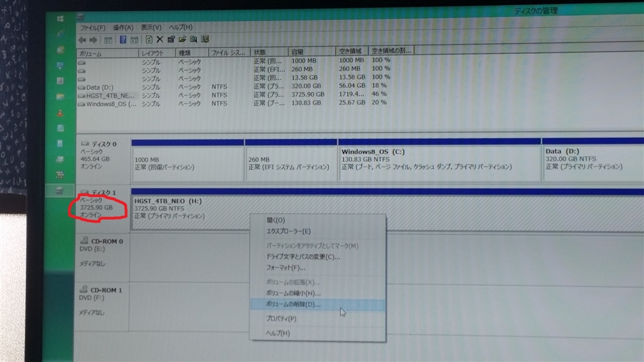Click the 260 MB capacity cell in list

(302, 69)
